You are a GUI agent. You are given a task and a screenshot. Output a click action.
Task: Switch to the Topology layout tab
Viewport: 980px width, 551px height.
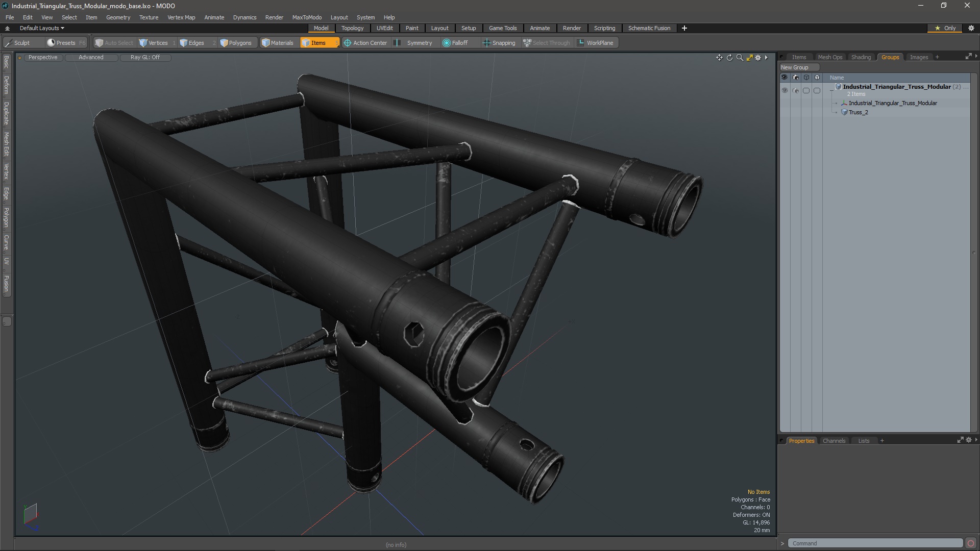pos(352,28)
